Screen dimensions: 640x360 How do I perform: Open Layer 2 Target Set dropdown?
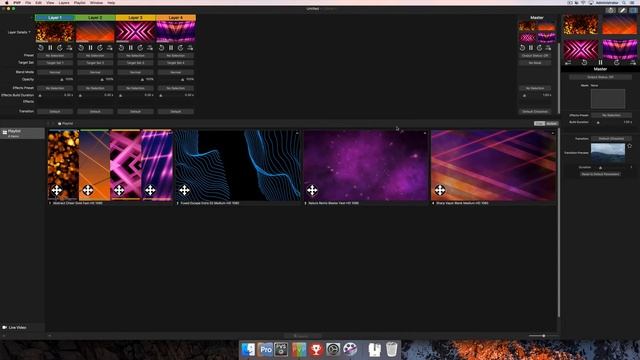coord(95,63)
